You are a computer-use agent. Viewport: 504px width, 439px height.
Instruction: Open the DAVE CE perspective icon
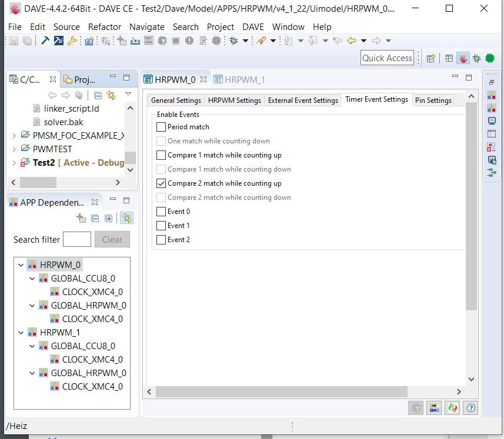click(x=463, y=58)
